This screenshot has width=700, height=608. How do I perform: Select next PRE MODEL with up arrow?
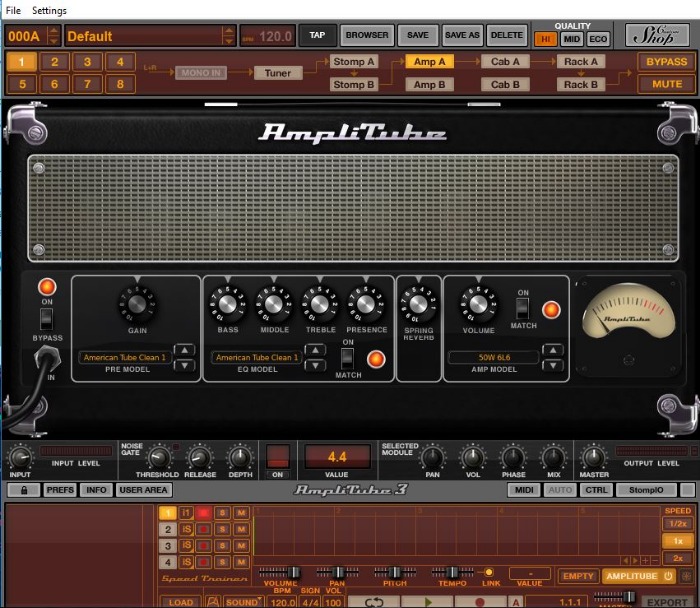pyautogui.click(x=184, y=350)
